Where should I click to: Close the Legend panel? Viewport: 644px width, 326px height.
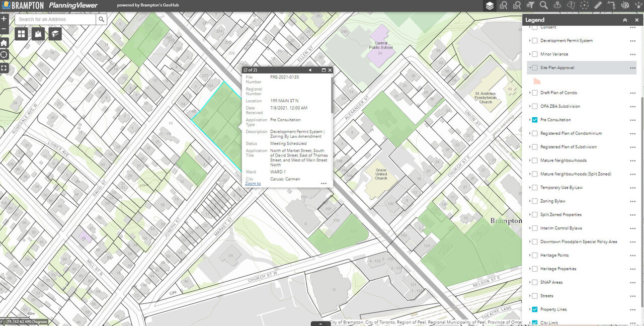[637, 20]
